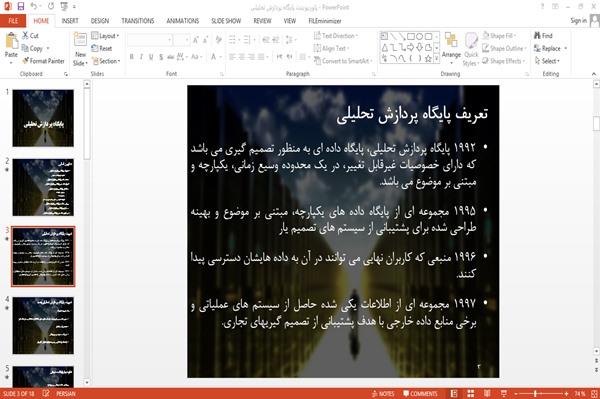The height and width of the screenshot is (399, 600).
Task: Open Align Text dropdown
Action: tap(331, 48)
